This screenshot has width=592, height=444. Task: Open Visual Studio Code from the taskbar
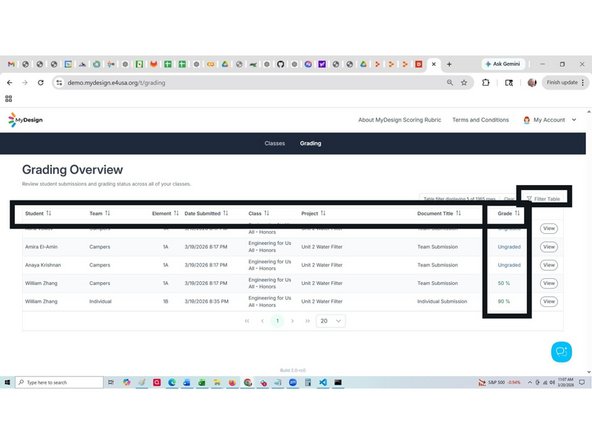point(323,382)
